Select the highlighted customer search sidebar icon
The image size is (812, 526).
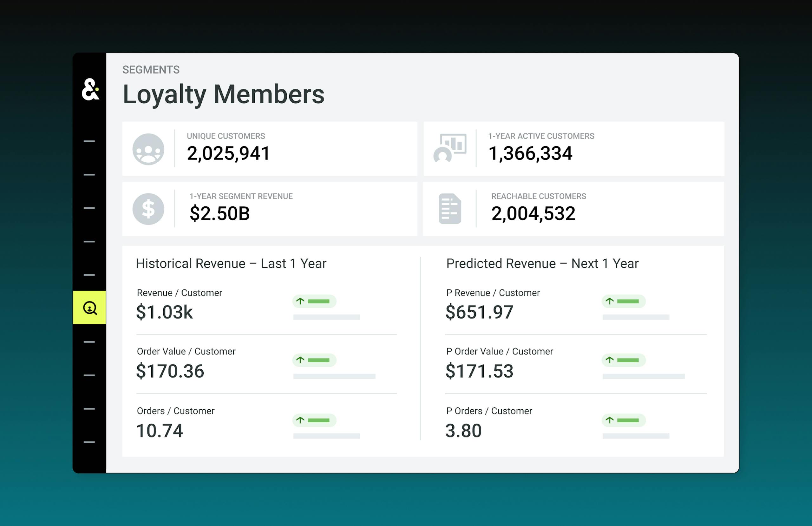point(90,308)
